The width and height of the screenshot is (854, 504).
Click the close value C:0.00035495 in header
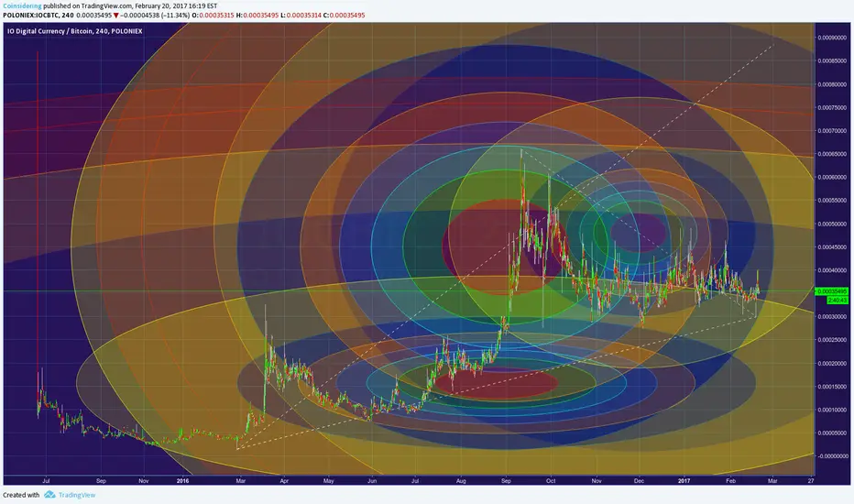click(x=344, y=16)
